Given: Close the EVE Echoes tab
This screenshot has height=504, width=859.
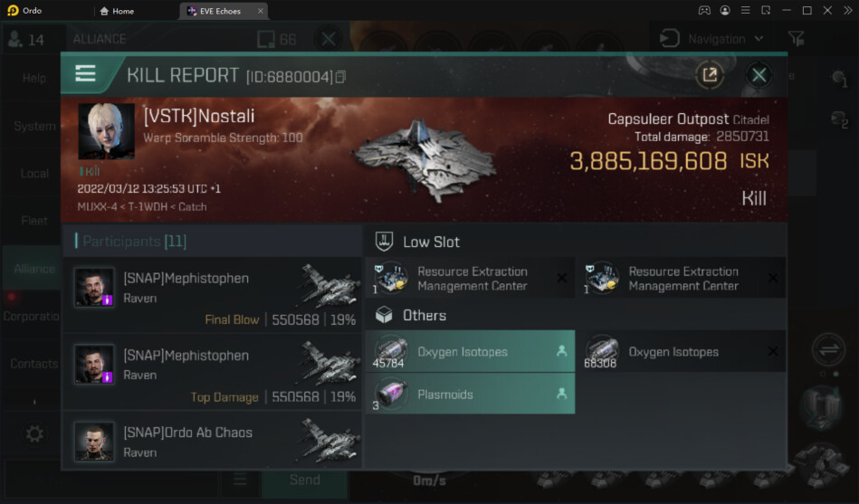Looking at the screenshot, I should 260,11.
